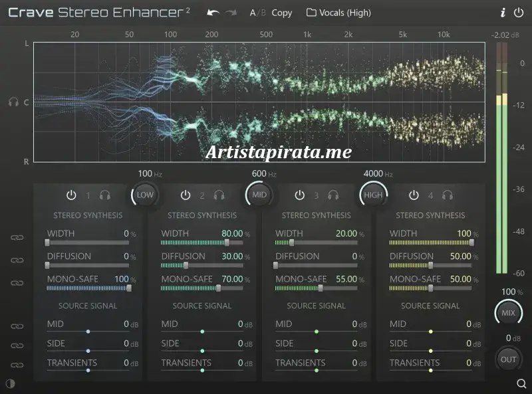Click the link icon for the DIFFUSION row

click(x=17, y=260)
